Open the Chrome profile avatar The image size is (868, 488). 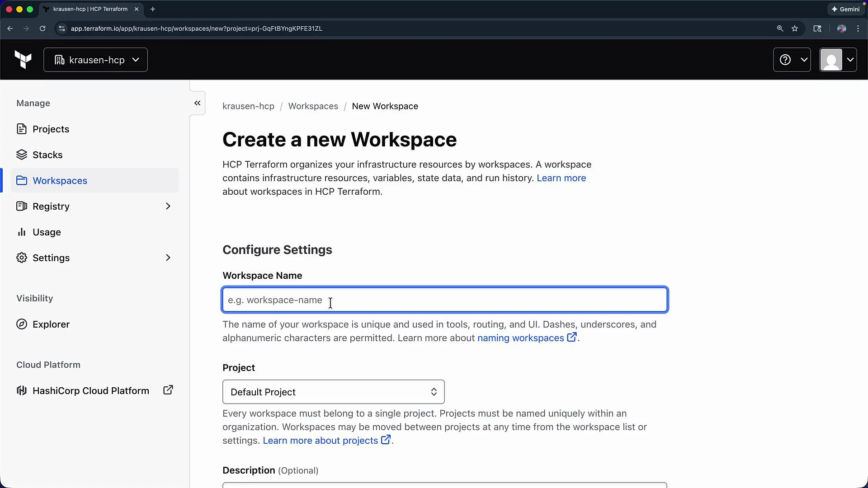pos(841,28)
